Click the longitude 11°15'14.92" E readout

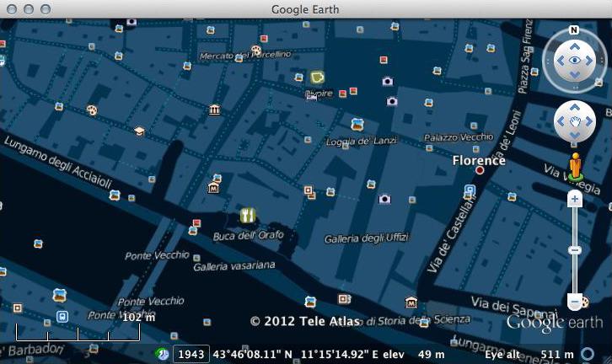tap(340, 354)
